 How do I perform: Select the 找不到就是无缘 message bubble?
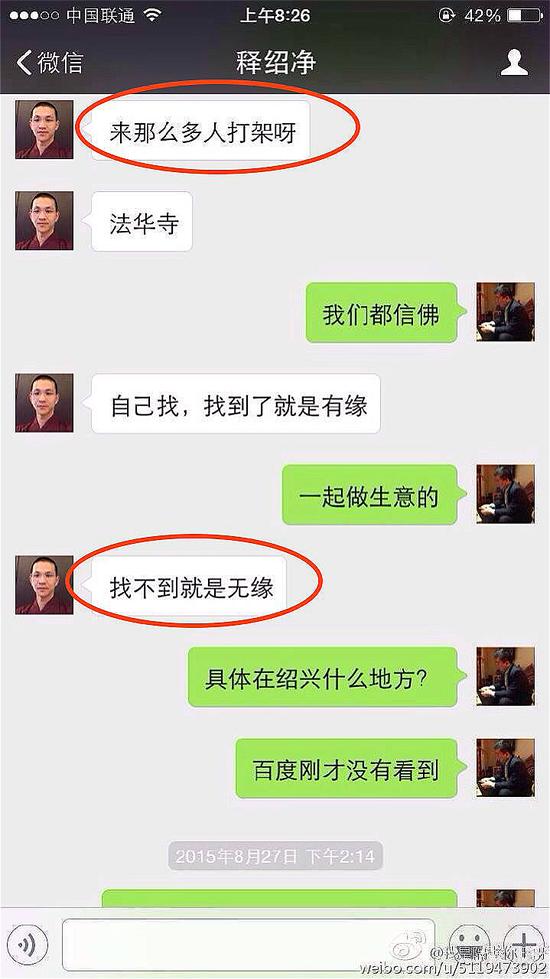tap(189, 586)
